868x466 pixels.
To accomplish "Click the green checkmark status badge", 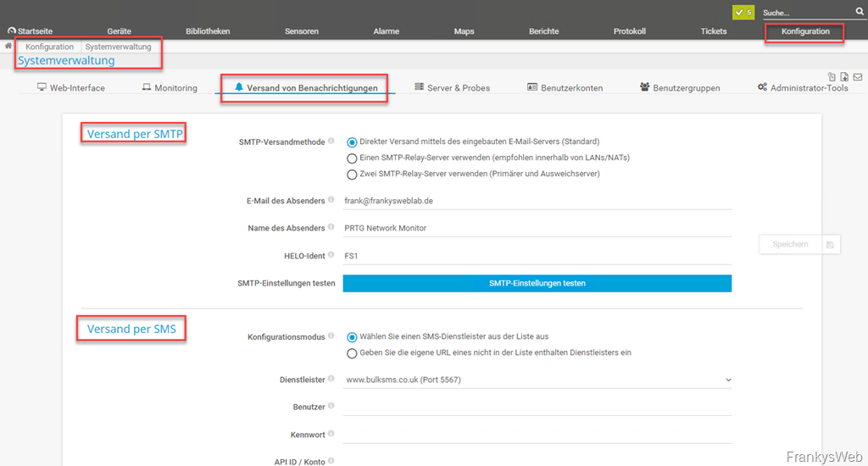I will pos(743,13).
